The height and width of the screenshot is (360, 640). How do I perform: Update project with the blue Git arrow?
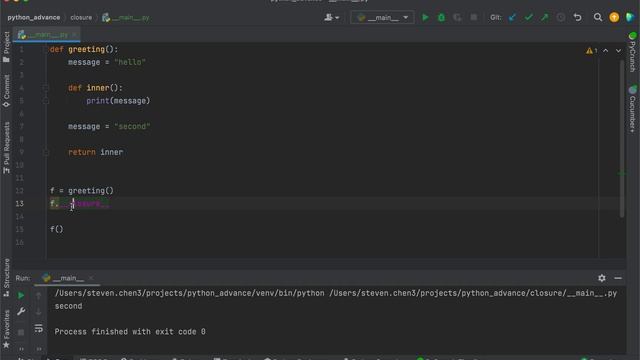(x=512, y=18)
